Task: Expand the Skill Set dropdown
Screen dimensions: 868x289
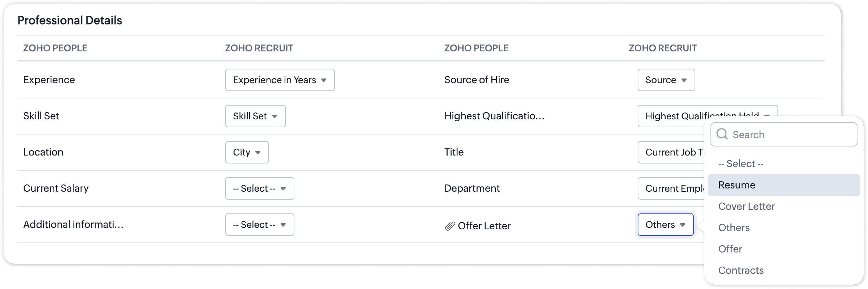Action: tap(255, 116)
